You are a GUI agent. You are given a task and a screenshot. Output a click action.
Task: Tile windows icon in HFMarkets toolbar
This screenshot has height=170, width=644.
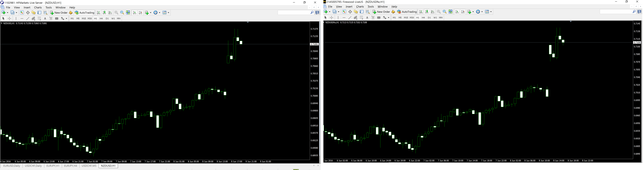(128, 12)
